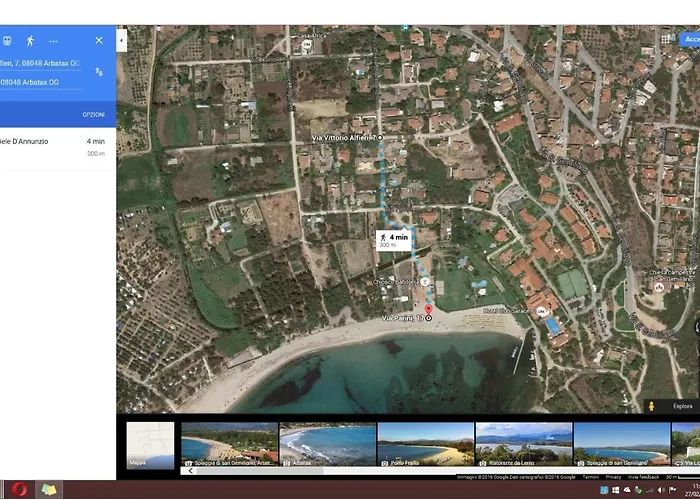Switch to Mappa view thumbnail
This screenshot has width=700, height=500.
point(150,444)
